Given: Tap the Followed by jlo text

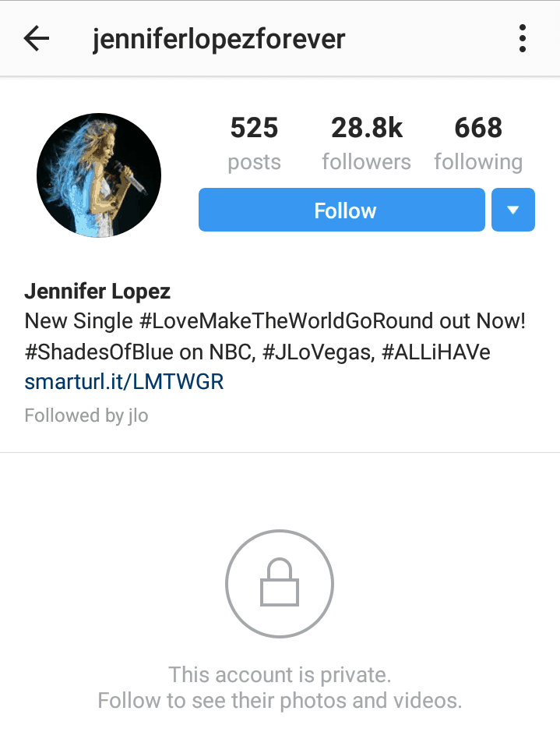Looking at the screenshot, I should (x=86, y=416).
